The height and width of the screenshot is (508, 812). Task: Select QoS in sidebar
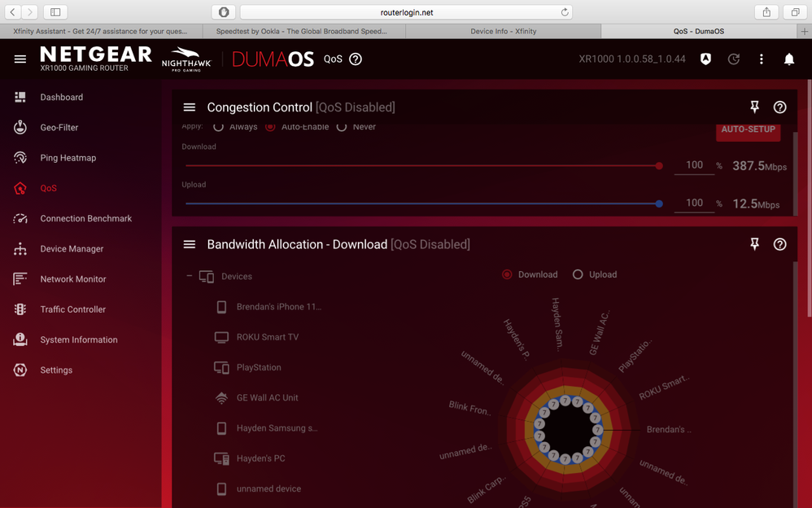pyautogui.click(x=49, y=188)
